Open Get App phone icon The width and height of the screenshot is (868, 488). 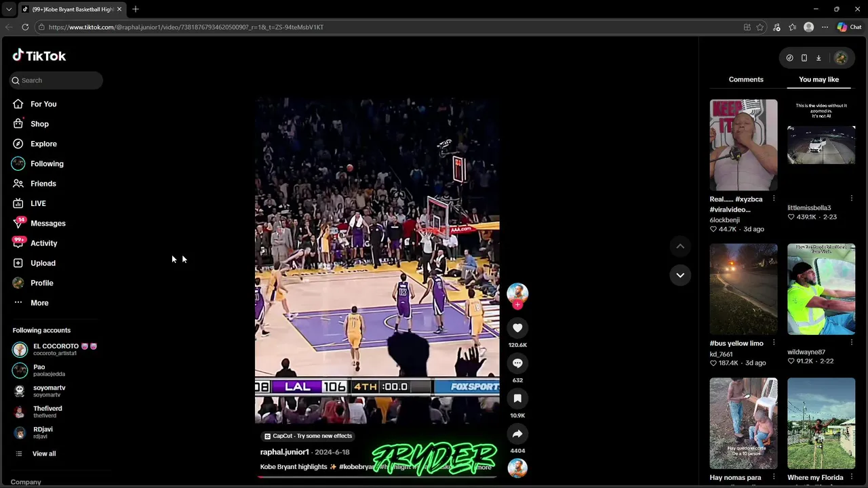tap(804, 58)
